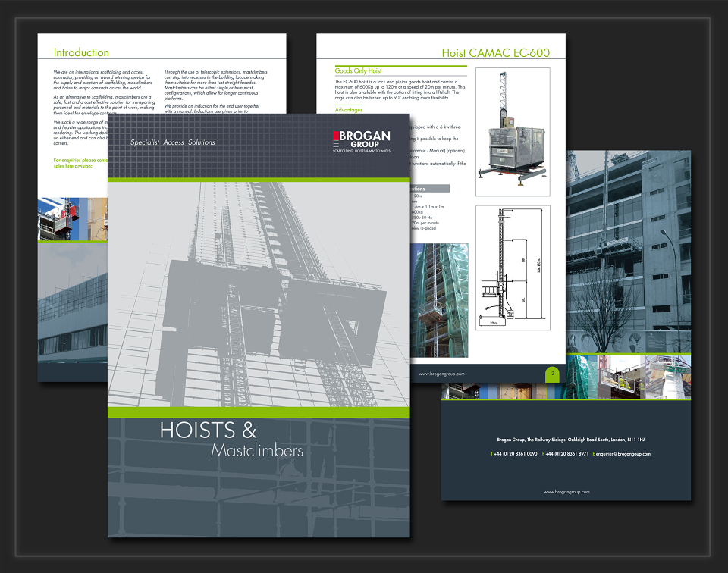Click the Introduction page heading

81,52
